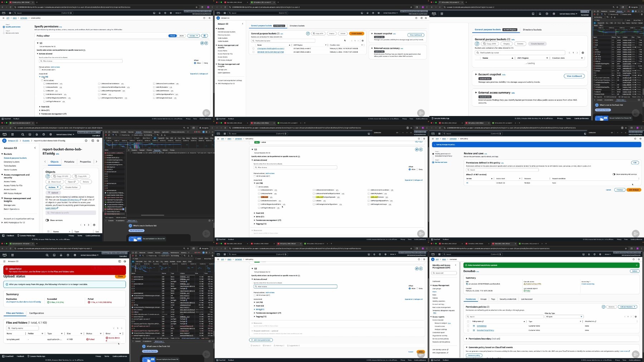Open the services grid menu on Create policy page

click(9, 13)
